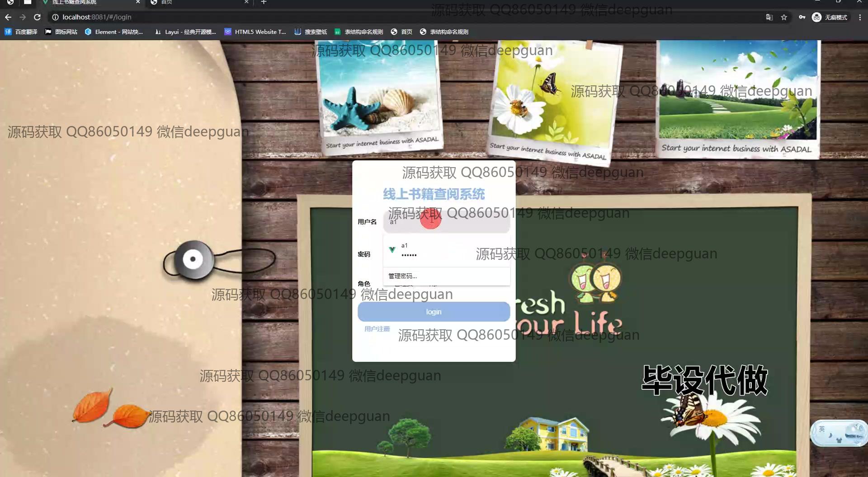Close the 线上书籍查阅系统 tab
The image size is (868, 477).
(138, 2)
